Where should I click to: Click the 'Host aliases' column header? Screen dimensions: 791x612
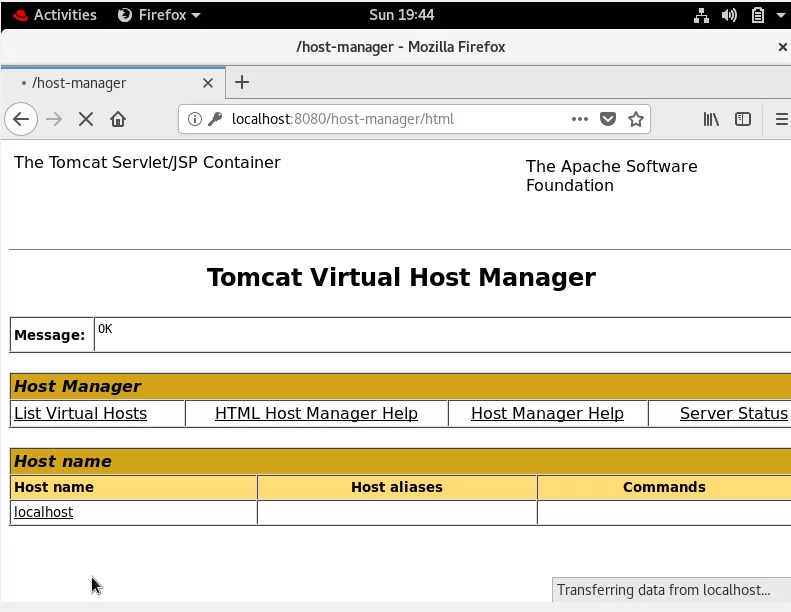coord(397,487)
